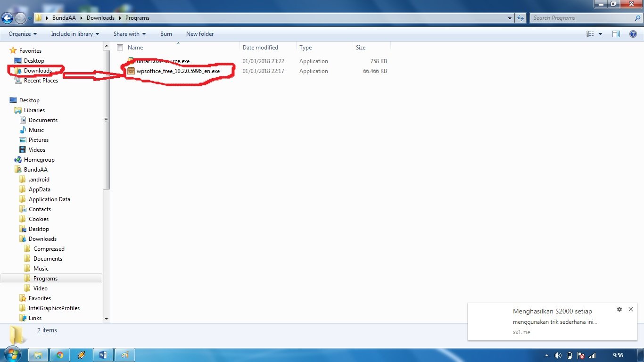Go back with the Back arrow button
This screenshot has height=362, width=644.
(7, 18)
